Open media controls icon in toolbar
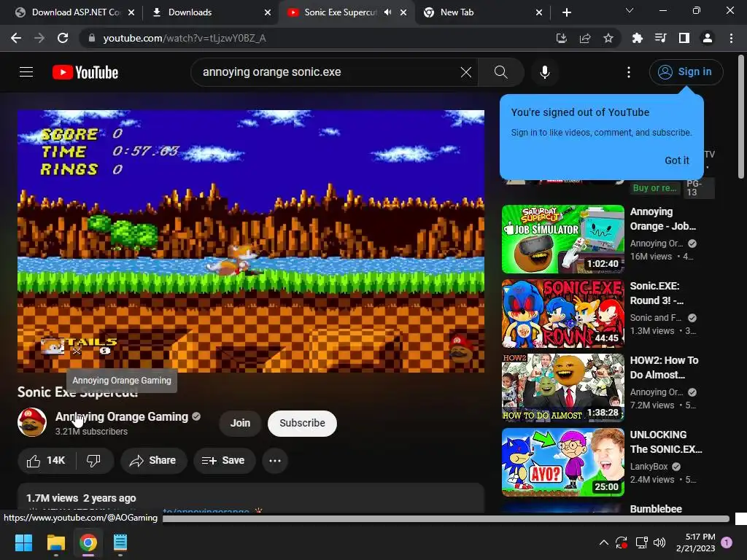The height and width of the screenshot is (560, 747). 661,38
